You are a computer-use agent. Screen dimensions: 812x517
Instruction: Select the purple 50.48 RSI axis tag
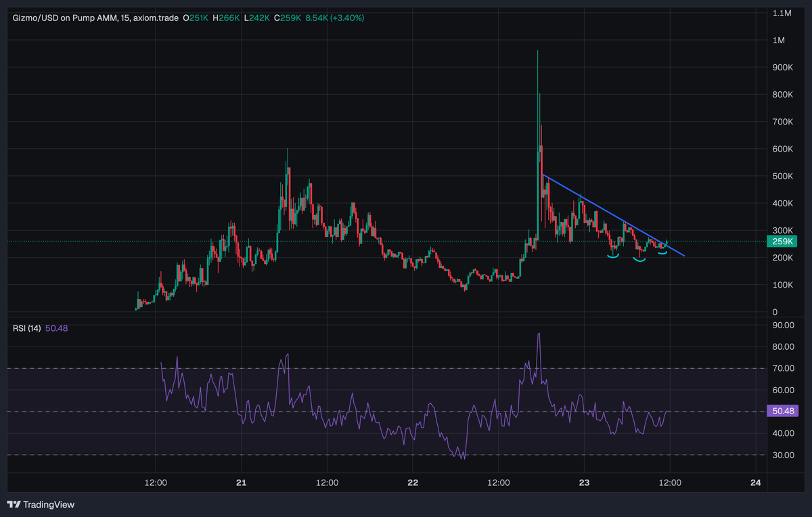coord(783,411)
